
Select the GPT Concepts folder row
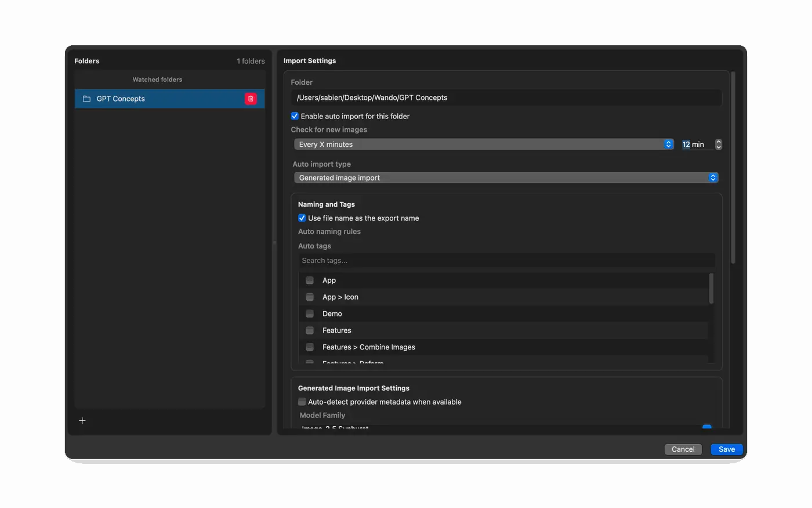pos(169,99)
